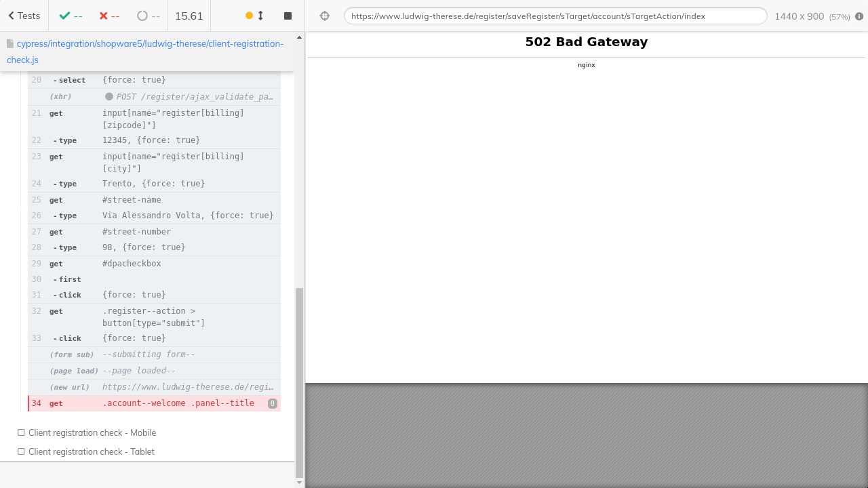Stop the running test with the square button
The height and width of the screenshot is (488, 868).
coord(288,16)
